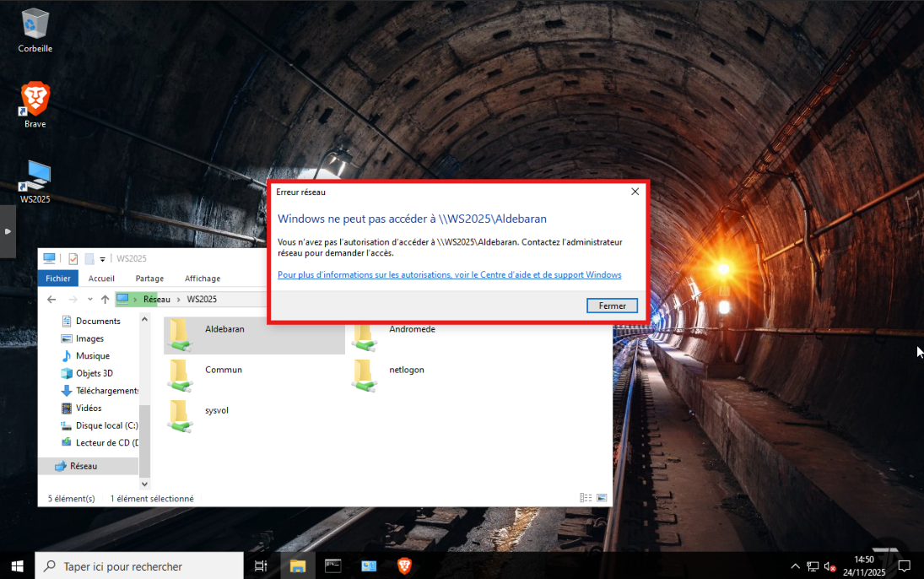Screen dimensions: 924x579
Task: Switch to details view in the status bar
Action: 586,498
